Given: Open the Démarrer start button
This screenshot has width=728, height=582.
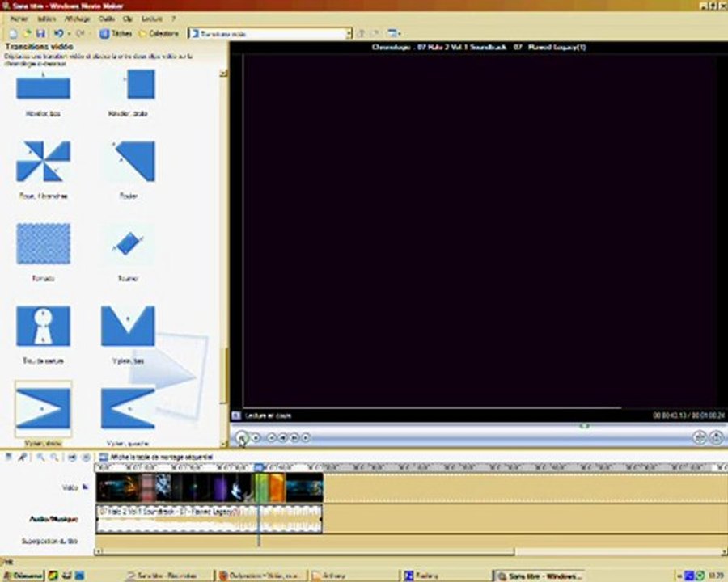Looking at the screenshot, I should point(23,576).
